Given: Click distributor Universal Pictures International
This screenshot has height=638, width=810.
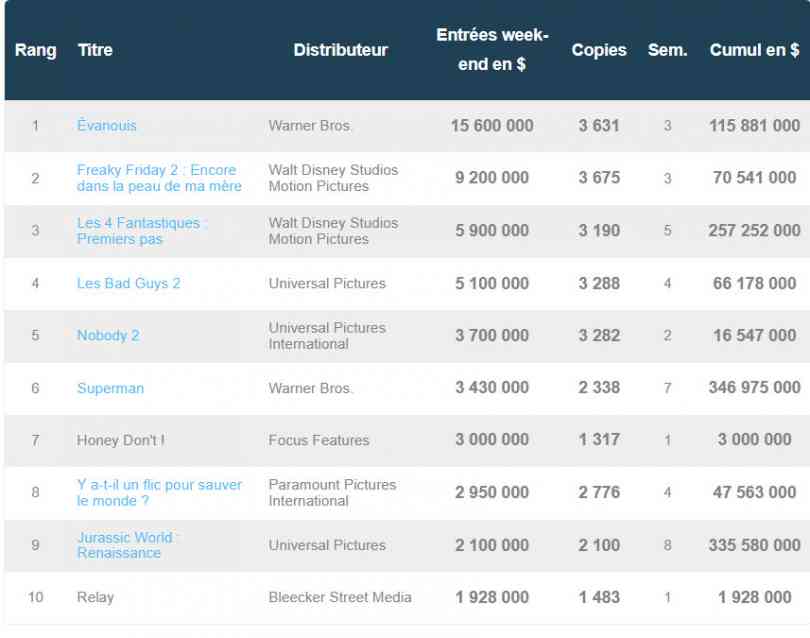Looking at the screenshot, I should (x=327, y=336).
